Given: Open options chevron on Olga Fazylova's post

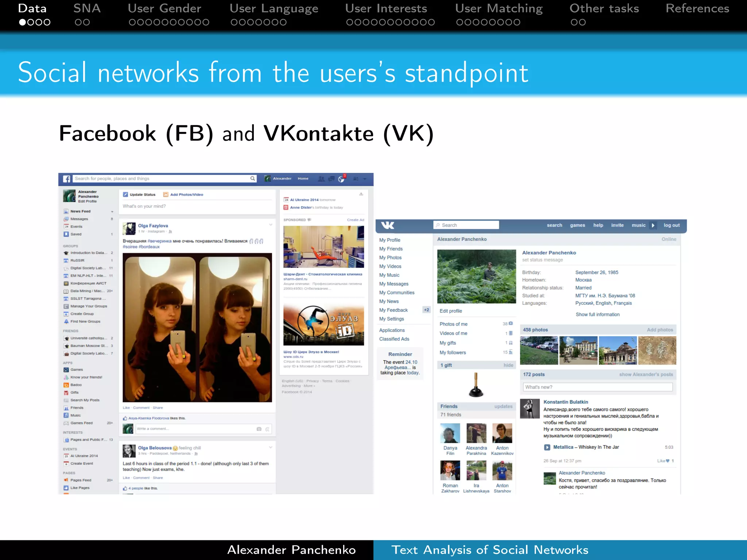Looking at the screenshot, I should (271, 225).
